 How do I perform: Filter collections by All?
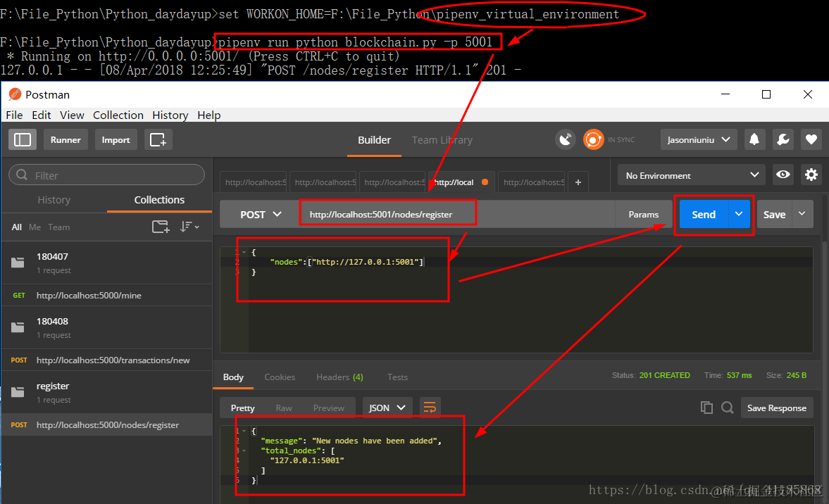click(x=17, y=227)
